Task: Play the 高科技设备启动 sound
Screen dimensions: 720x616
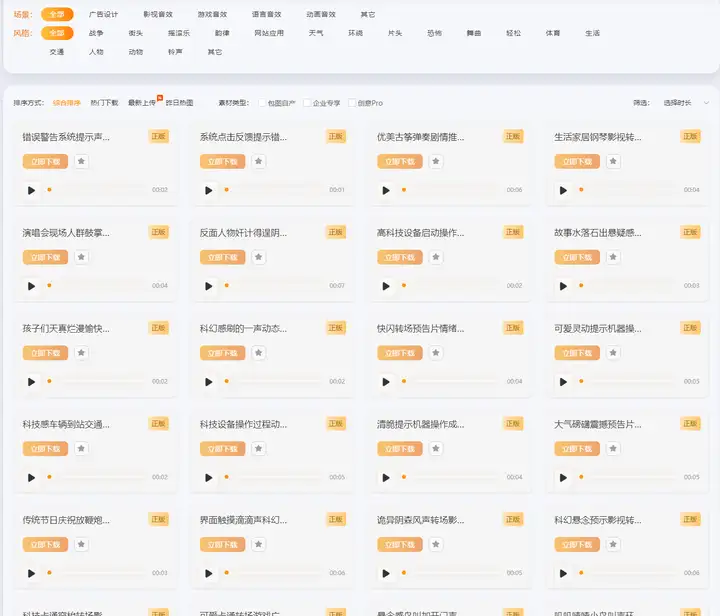Action: coord(386,286)
